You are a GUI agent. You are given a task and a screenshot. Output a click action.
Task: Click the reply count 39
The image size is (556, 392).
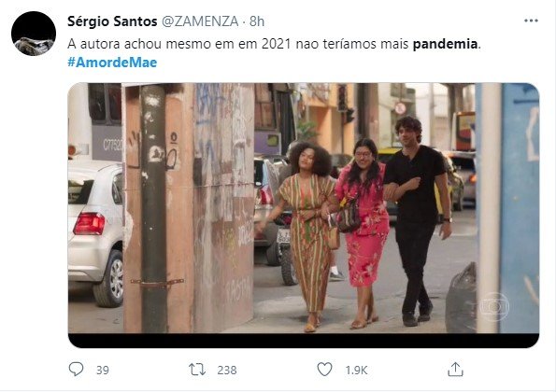(x=103, y=371)
